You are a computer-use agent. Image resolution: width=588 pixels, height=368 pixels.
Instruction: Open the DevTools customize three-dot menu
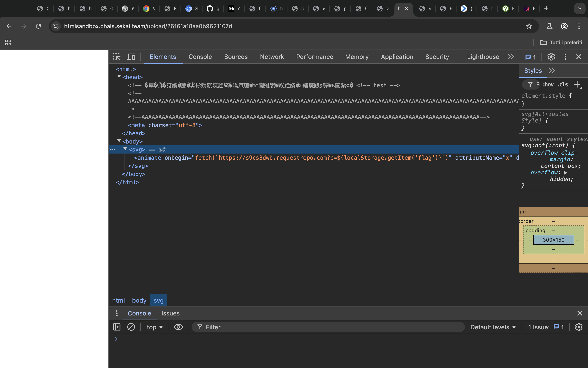click(x=565, y=57)
